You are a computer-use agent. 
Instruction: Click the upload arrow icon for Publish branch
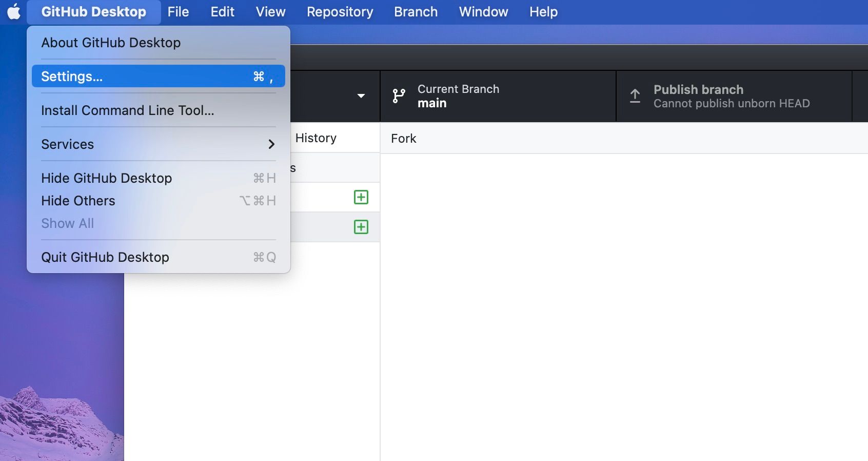635,96
